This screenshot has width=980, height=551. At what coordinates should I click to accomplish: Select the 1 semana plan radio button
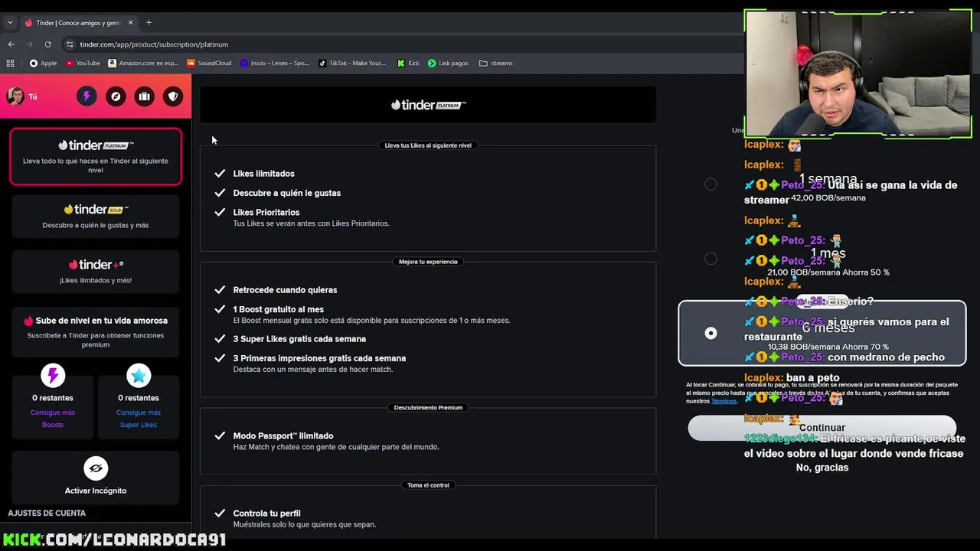pos(710,184)
